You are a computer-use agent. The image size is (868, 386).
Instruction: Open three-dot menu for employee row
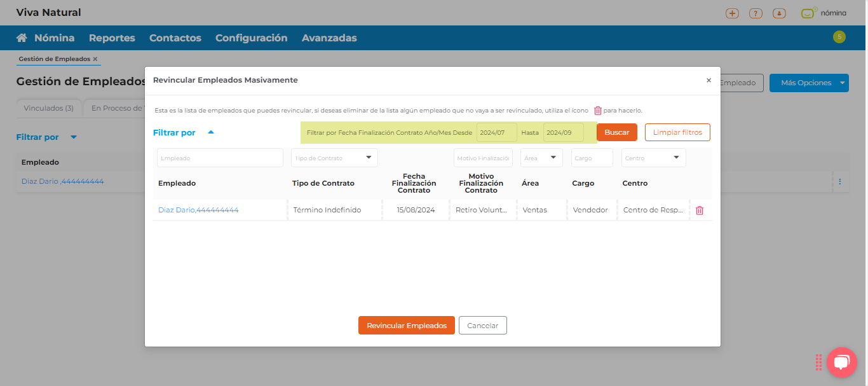pyautogui.click(x=839, y=182)
